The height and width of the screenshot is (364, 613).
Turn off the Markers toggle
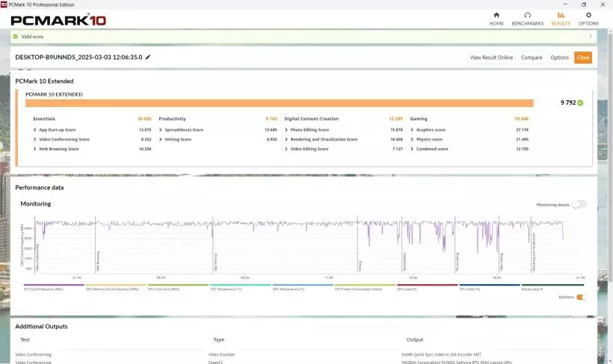coord(581,297)
